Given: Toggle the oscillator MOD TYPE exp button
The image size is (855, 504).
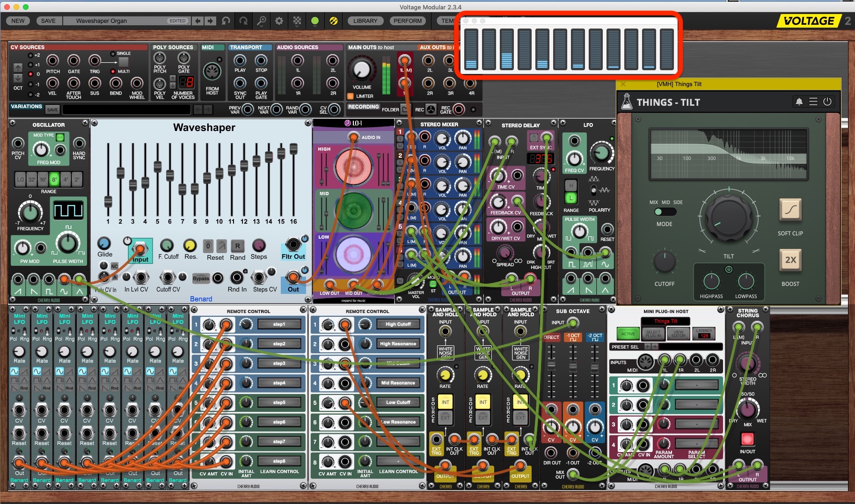Looking at the screenshot, I should (60, 137).
